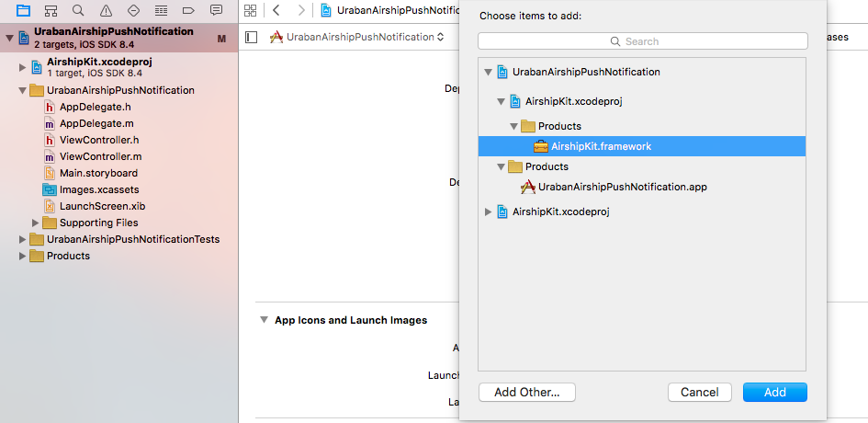868x423 pixels.
Task: Click the M source control status badge
Action: (x=222, y=39)
